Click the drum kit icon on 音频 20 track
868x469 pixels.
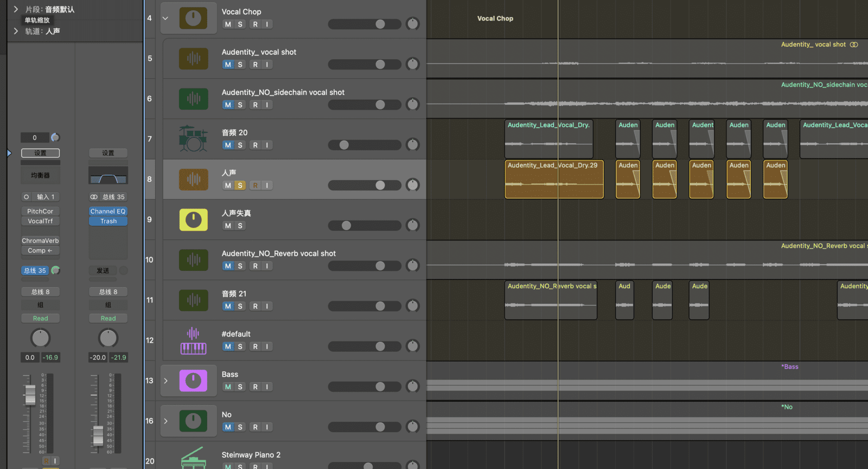click(193, 138)
